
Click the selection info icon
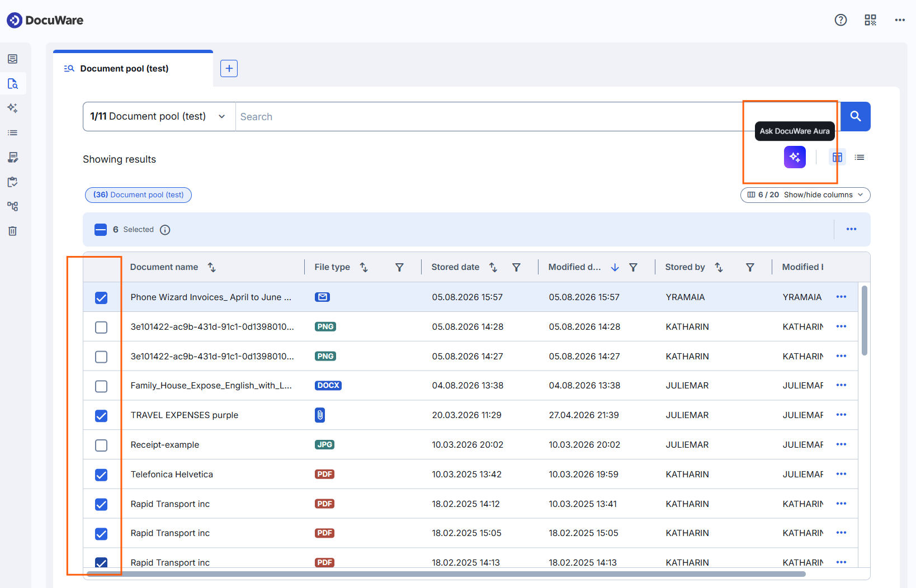[x=165, y=230]
